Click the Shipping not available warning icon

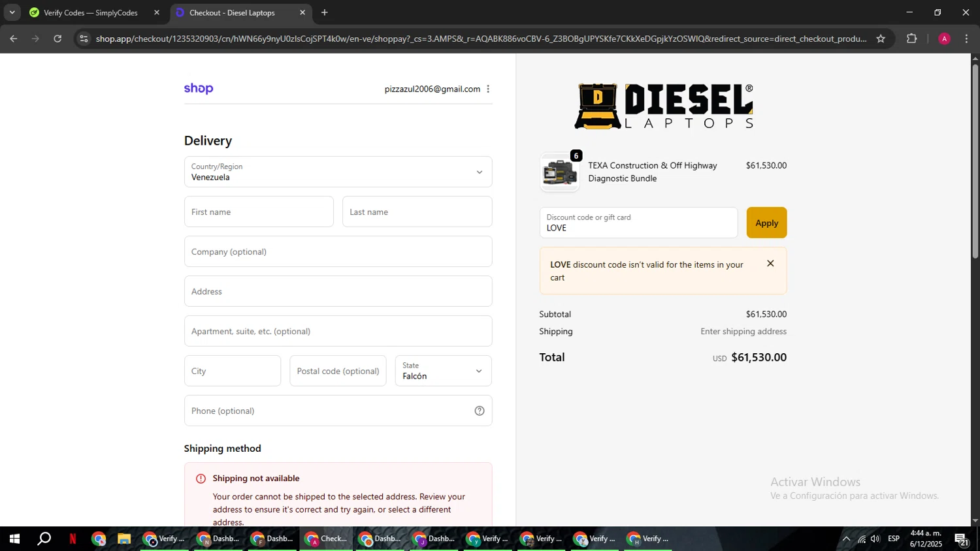point(201,479)
